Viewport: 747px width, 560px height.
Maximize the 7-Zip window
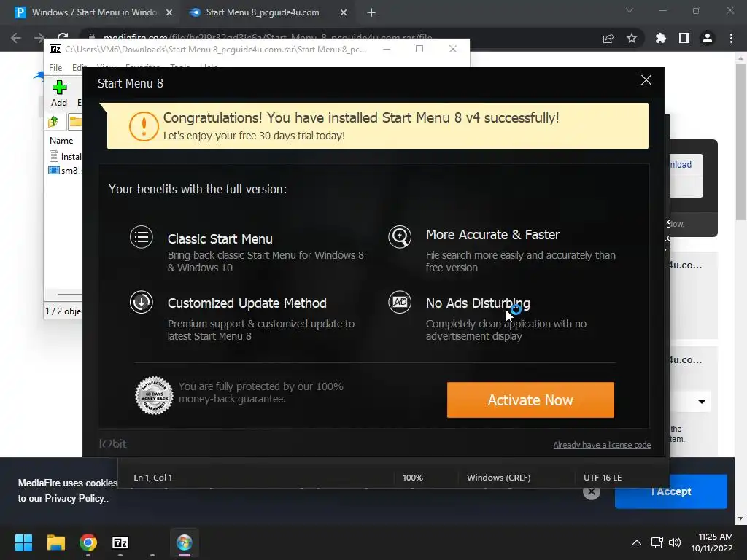tap(419, 49)
